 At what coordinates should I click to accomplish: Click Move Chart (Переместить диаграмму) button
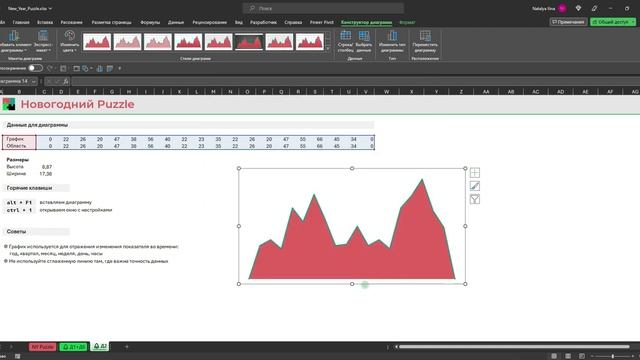click(x=425, y=41)
